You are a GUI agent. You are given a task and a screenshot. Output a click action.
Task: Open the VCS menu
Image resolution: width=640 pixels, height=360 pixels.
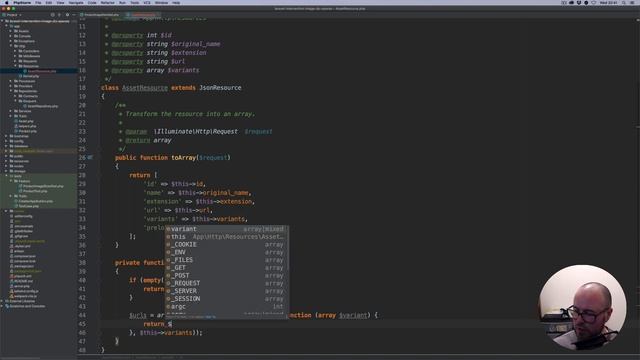147,2
